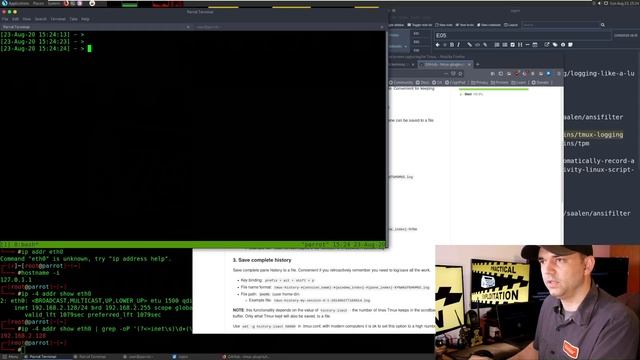Image resolution: width=640 pixels, height=360 pixels.
Task: Open the Applications menu in top panel
Action: [16, 3]
